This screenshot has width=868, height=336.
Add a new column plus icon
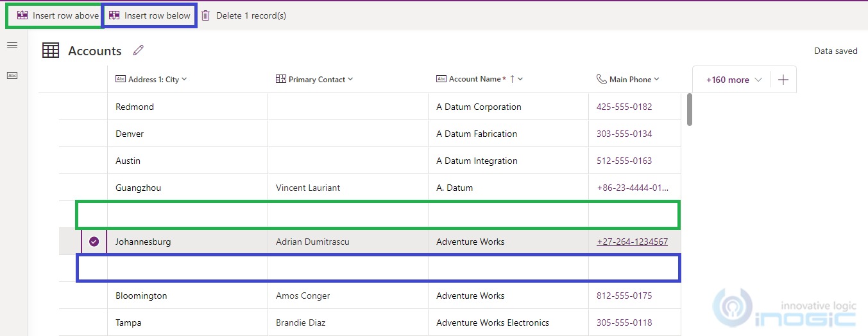[x=783, y=80]
